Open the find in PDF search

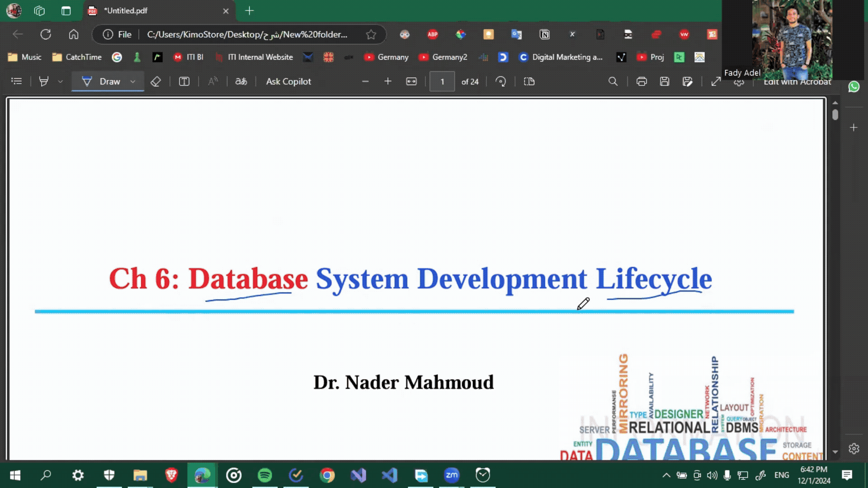tap(613, 81)
